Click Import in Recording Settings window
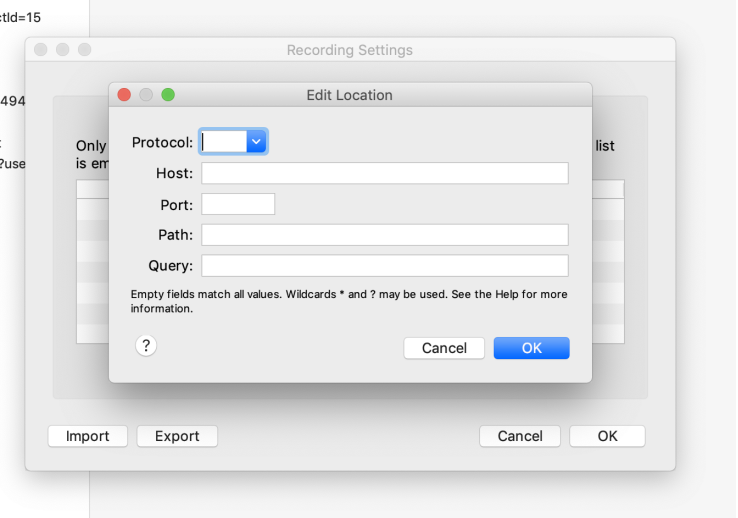738x518 pixels. pyautogui.click(x=88, y=436)
